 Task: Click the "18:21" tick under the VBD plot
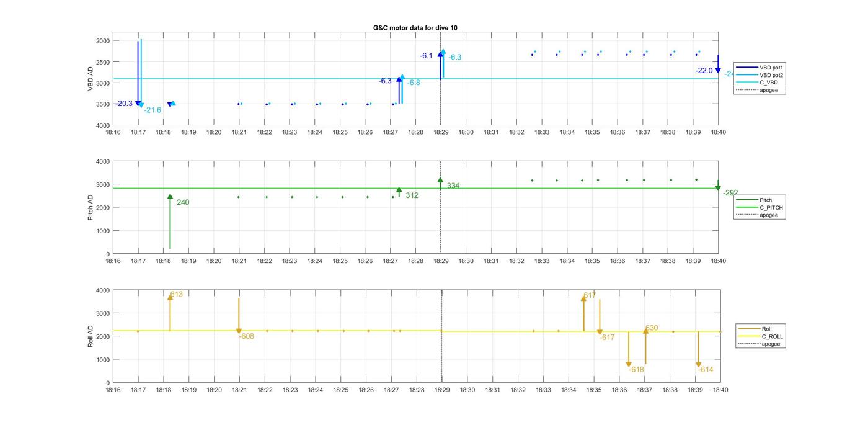239,132
